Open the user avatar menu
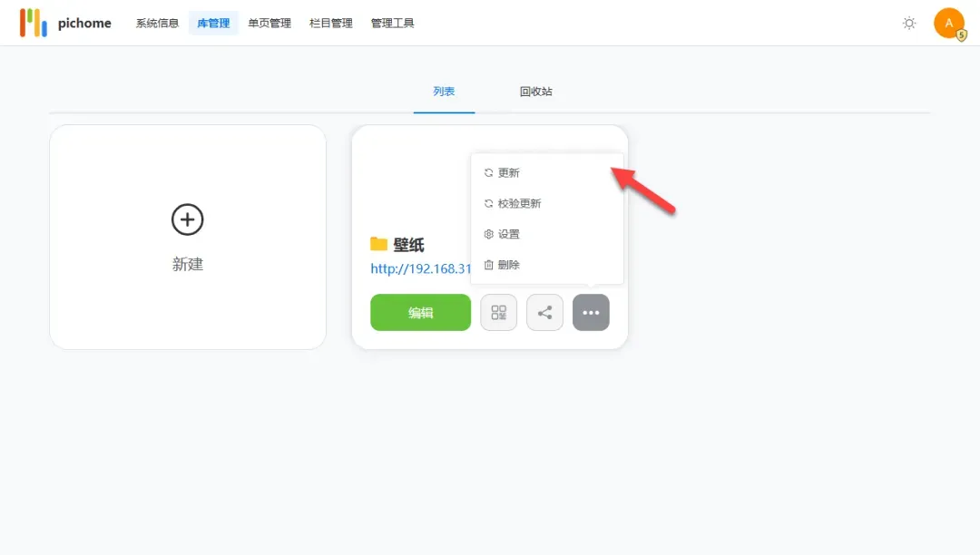Viewport: 980px width, 555px height. coord(949,23)
